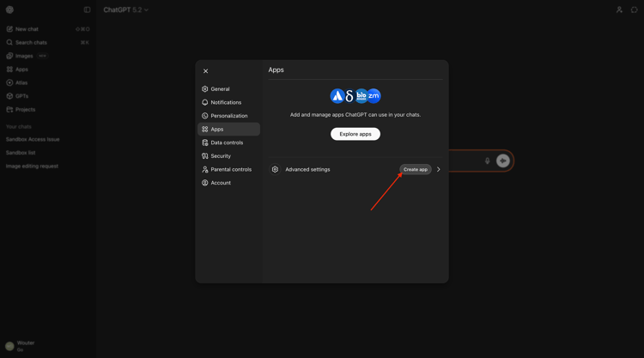This screenshot has height=358, width=644.
Task: Click the temporary chat icon at top right
Action: [635, 9]
